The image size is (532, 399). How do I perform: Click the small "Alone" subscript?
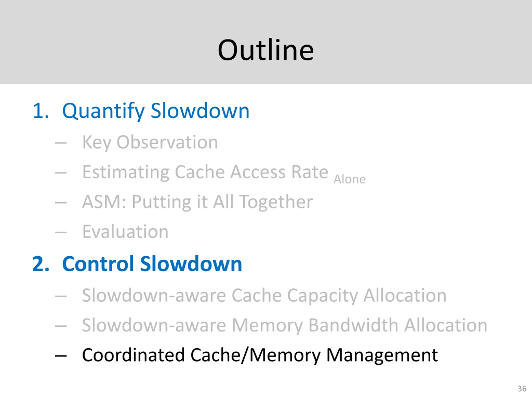350,179
